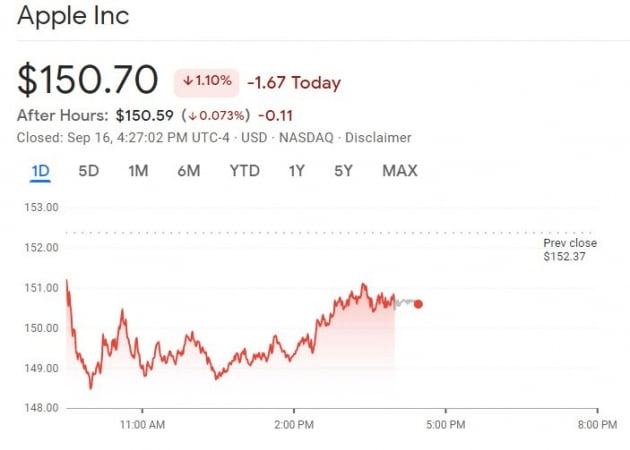Click the 11:00 AM time axis label

click(142, 424)
